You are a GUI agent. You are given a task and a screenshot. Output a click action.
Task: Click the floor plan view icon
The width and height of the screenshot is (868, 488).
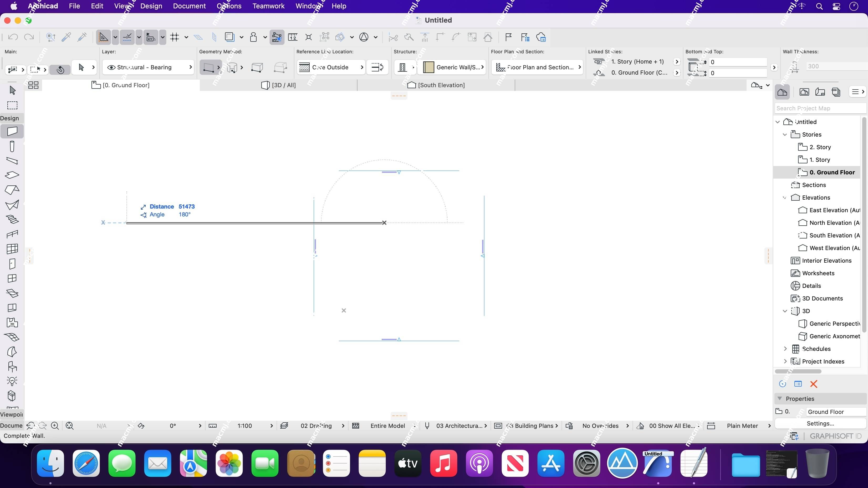[x=96, y=85]
